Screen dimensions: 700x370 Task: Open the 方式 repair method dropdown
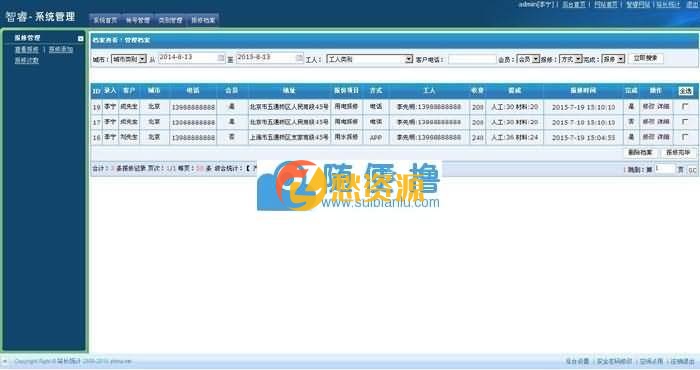(x=571, y=59)
